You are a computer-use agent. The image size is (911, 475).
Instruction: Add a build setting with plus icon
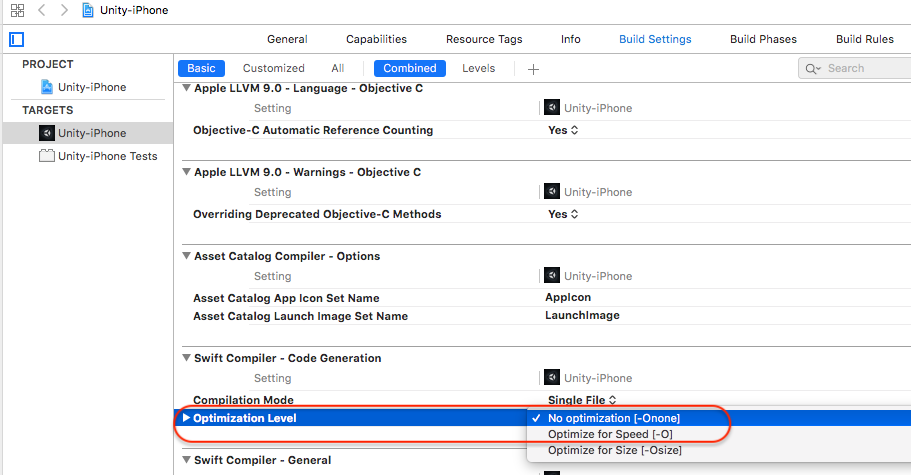533,69
